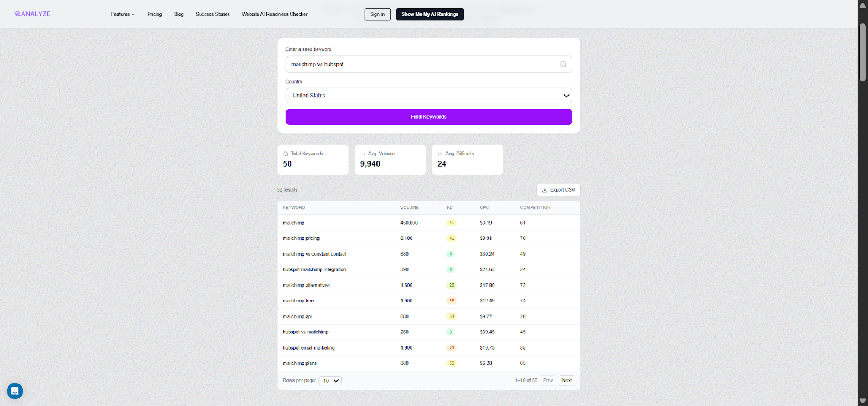
Task: Go to the Next results page
Action: click(566, 380)
